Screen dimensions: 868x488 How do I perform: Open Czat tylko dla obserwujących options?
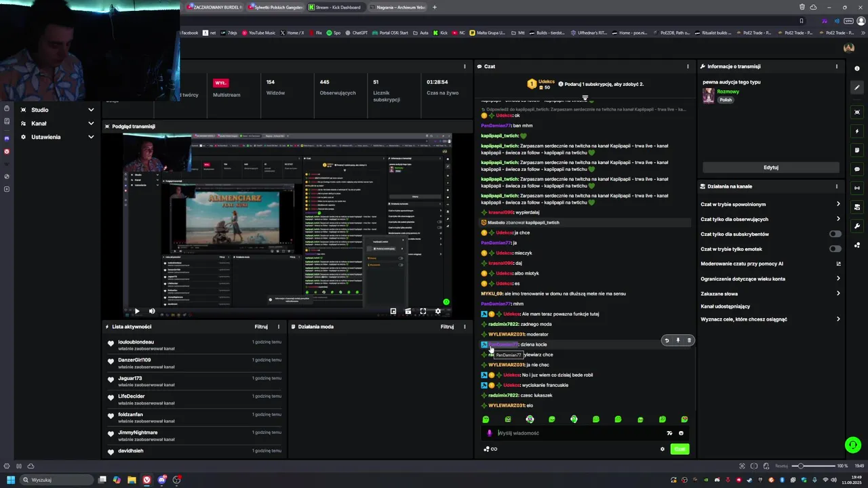[x=770, y=219]
